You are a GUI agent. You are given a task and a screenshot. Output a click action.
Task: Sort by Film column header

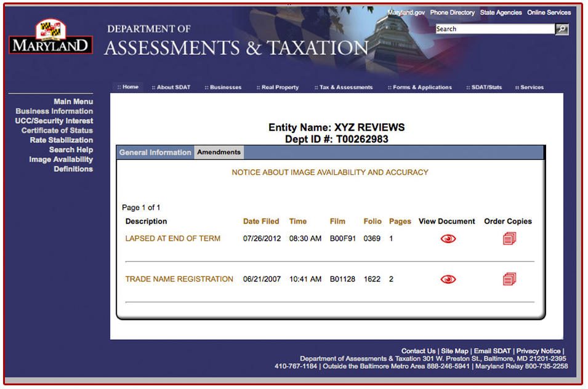tap(337, 222)
